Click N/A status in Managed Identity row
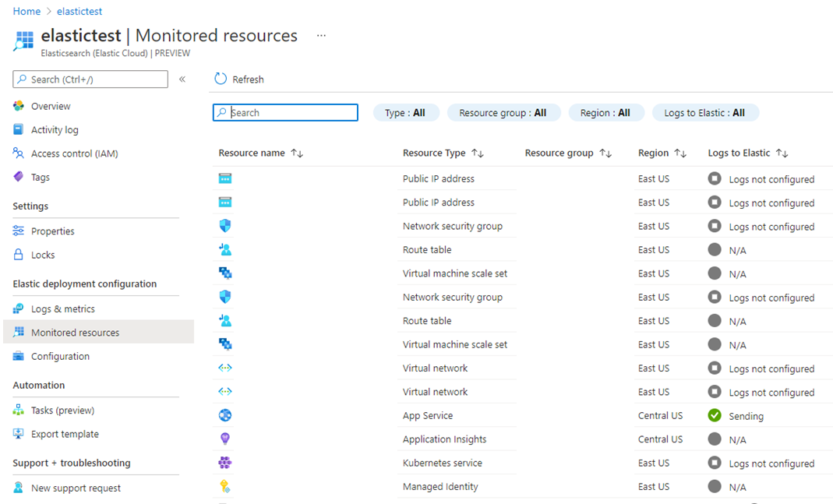Screen dimensions: 833x504 (737, 487)
